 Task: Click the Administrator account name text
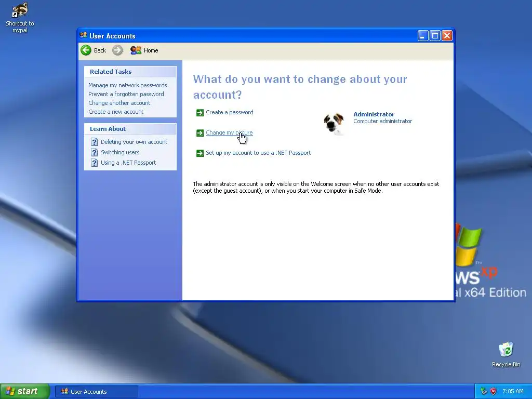[374, 114]
